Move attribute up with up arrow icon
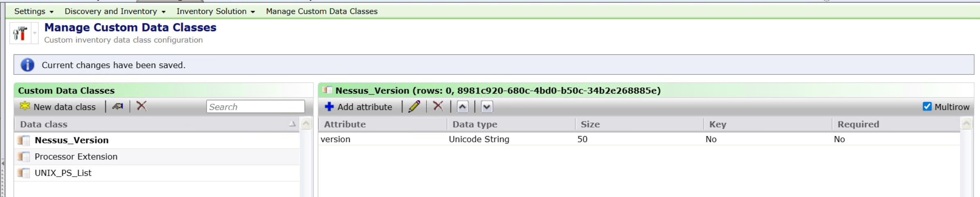This screenshot has height=197, width=980. 462,107
